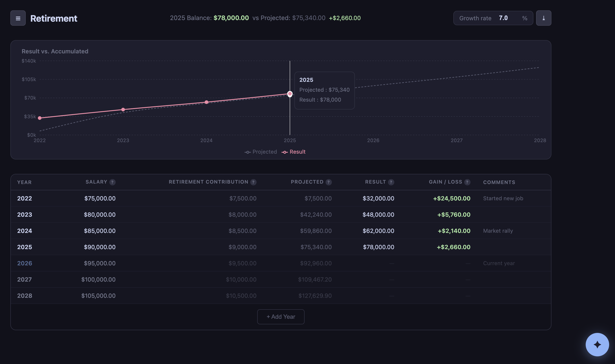Open the Salary column help tooltip
Image resolution: width=615 pixels, height=364 pixels.
[112, 182]
